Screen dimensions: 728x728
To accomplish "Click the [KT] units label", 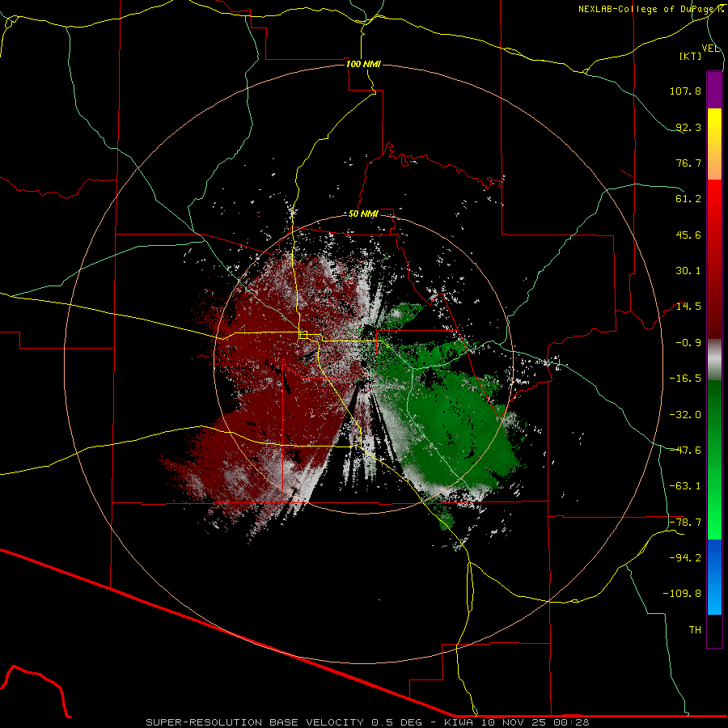I will click(x=691, y=56).
